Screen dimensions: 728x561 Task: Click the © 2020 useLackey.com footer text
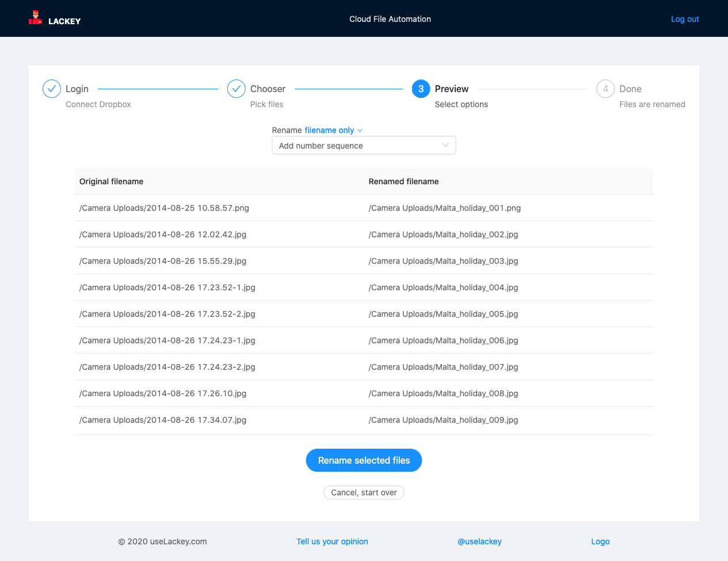click(162, 541)
